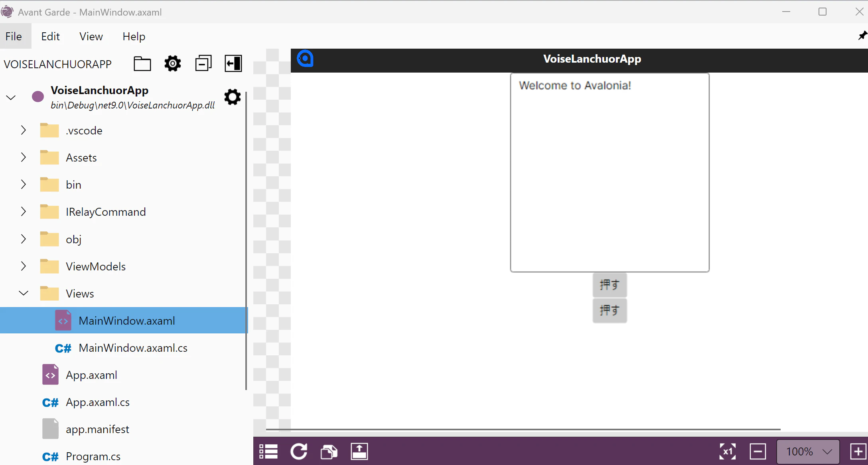
Task: Click the second 押す button in preview
Action: 610,310
